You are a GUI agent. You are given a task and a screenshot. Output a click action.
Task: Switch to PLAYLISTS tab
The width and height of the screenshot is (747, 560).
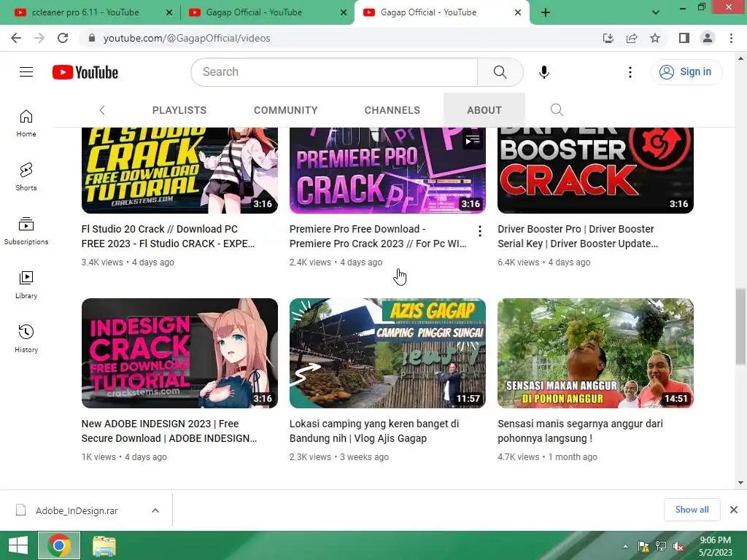tap(179, 110)
